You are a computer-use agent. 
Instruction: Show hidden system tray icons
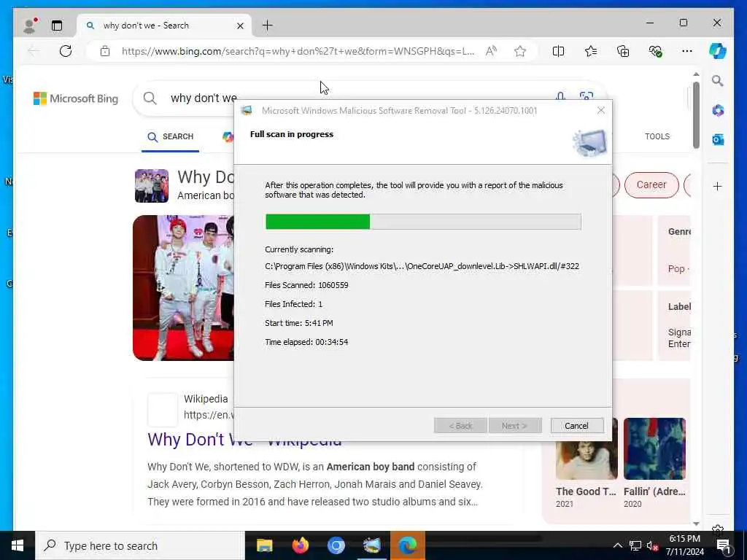pos(617,545)
